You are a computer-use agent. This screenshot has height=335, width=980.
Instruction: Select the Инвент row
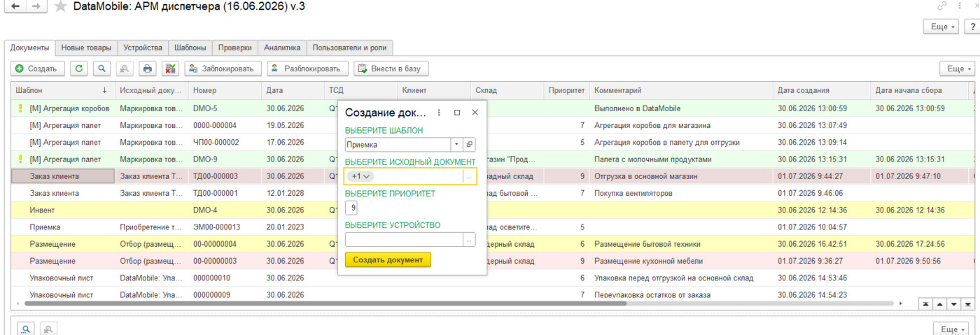(492, 210)
